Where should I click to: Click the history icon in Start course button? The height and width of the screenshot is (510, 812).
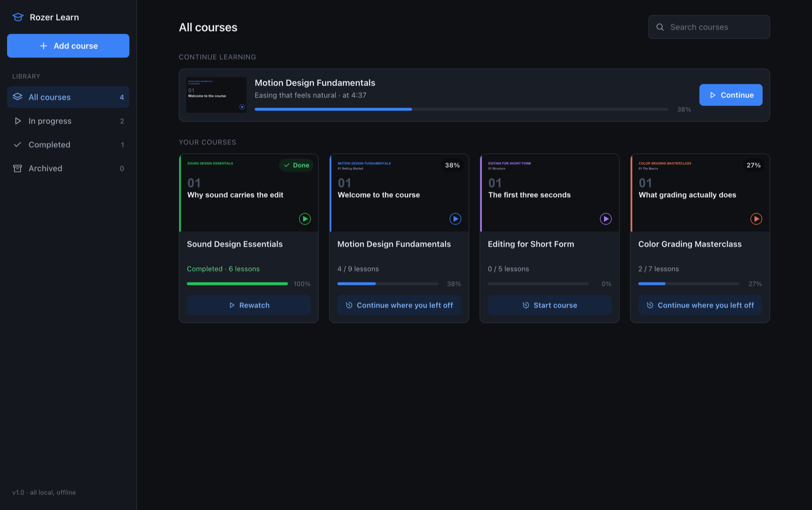[526, 305]
